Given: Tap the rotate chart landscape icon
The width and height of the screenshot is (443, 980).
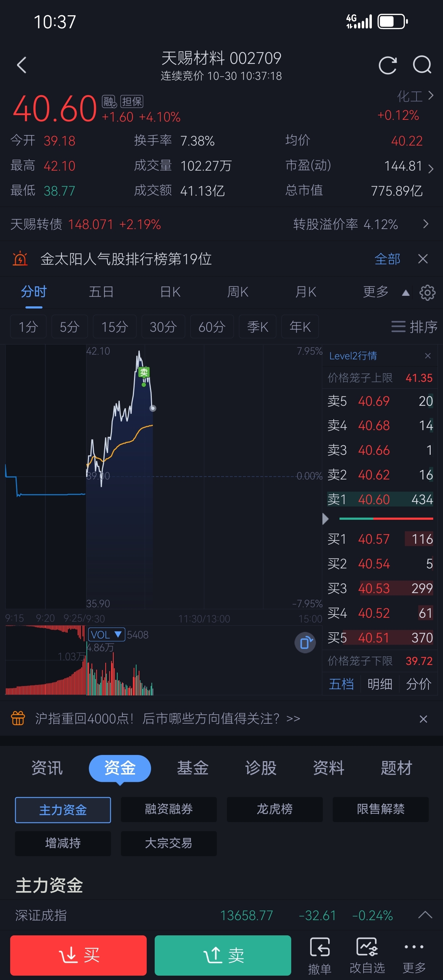Looking at the screenshot, I should pyautogui.click(x=305, y=643).
